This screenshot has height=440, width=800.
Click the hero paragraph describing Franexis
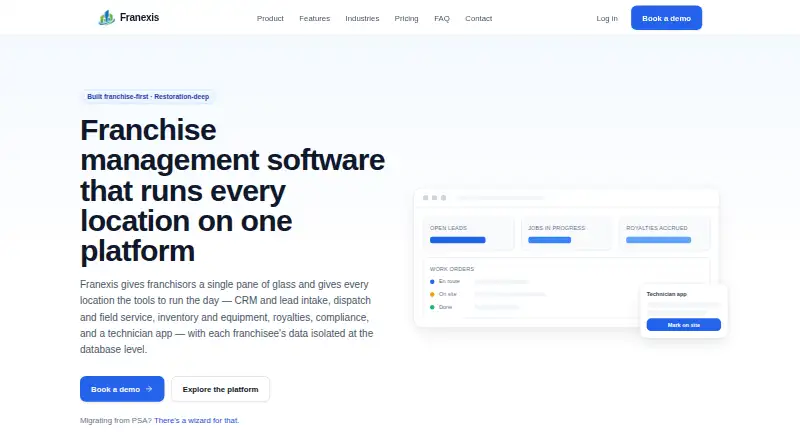(227, 317)
